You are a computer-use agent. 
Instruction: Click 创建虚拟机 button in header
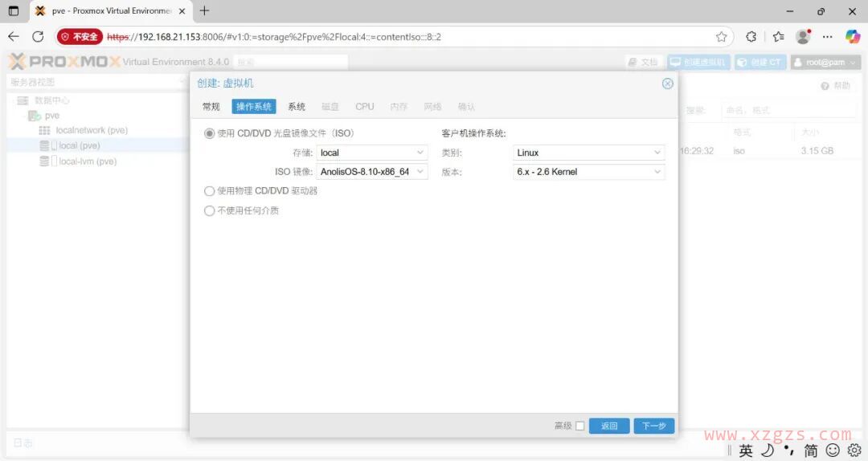pyautogui.click(x=698, y=62)
